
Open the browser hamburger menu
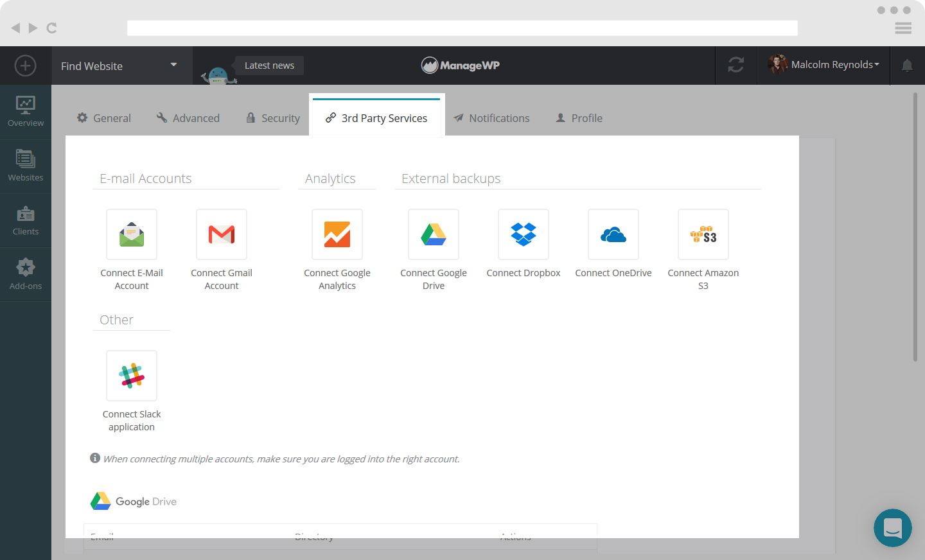point(903,28)
